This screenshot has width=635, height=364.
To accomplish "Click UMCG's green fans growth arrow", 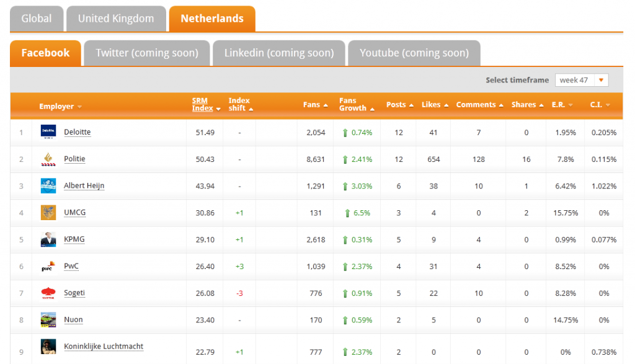I will coord(347,213).
